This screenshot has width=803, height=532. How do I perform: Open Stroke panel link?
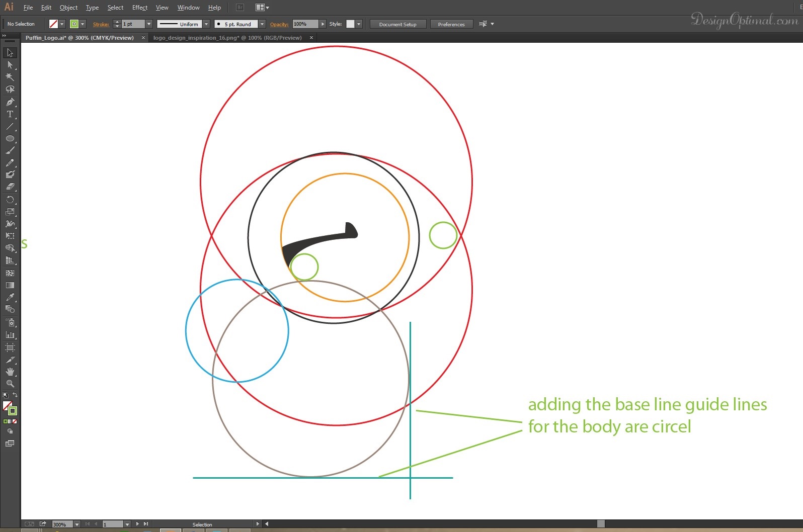point(101,24)
